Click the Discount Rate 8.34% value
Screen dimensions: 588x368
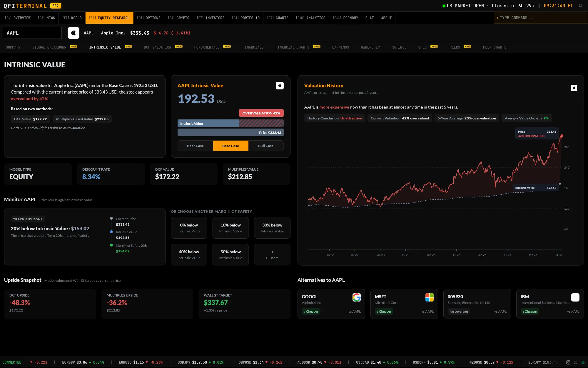tap(91, 177)
